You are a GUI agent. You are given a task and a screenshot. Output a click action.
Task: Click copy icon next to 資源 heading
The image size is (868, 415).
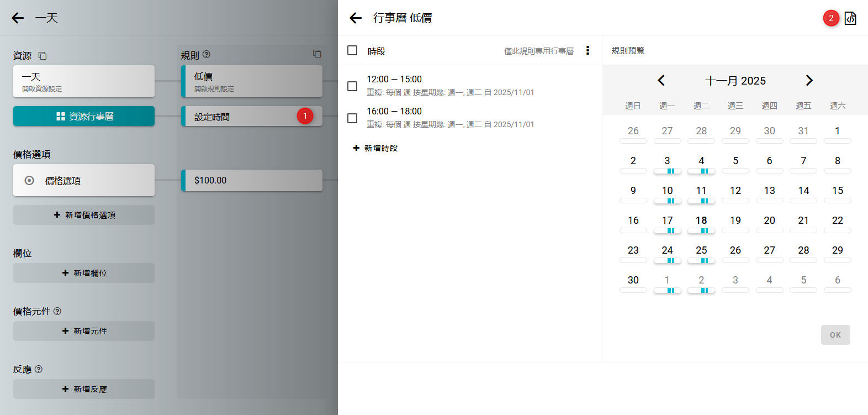pyautogui.click(x=43, y=56)
